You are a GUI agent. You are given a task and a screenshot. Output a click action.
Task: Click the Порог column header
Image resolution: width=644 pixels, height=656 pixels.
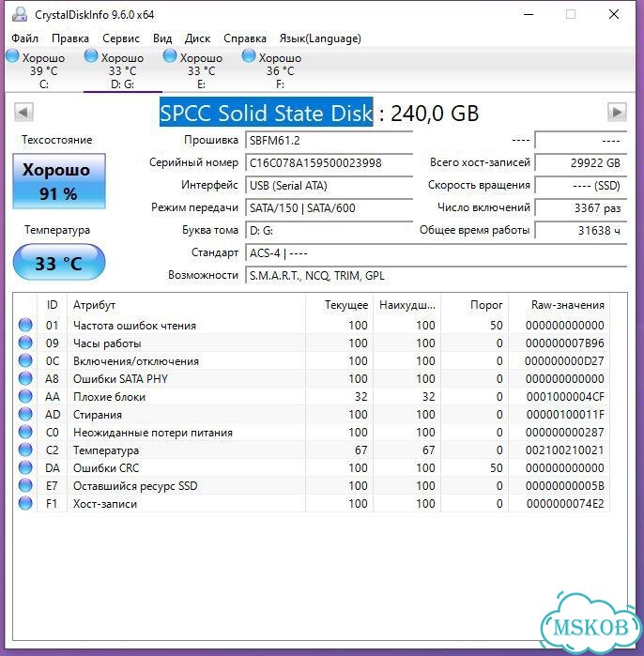474,305
